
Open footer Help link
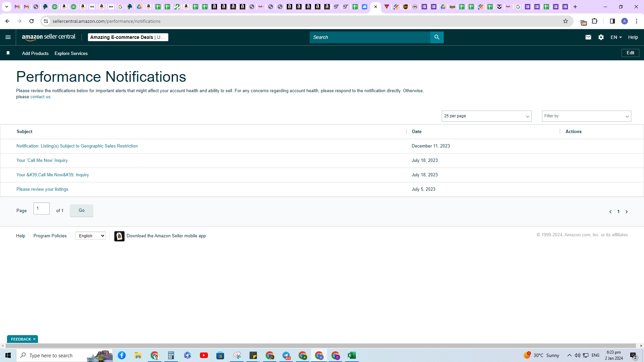point(20,236)
